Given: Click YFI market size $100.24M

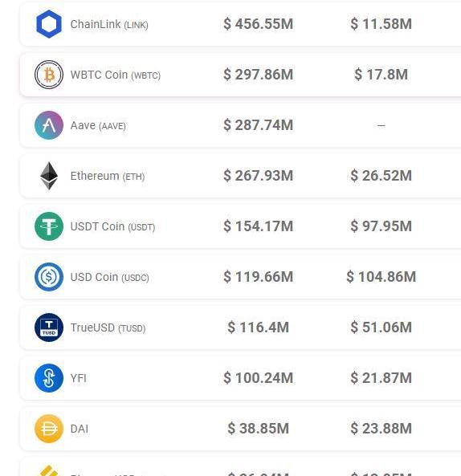Looking at the screenshot, I should [258, 378].
